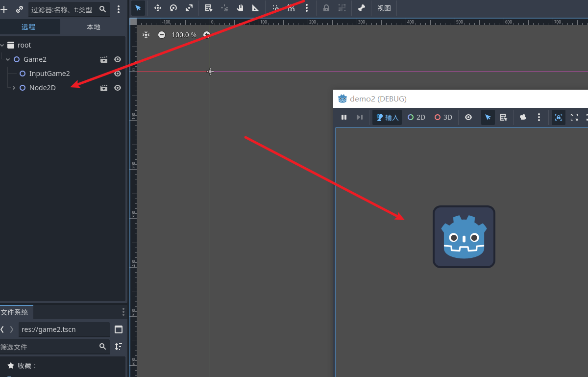Choose list select tool in demo2 toolbar
The width and height of the screenshot is (588, 377).
point(503,117)
